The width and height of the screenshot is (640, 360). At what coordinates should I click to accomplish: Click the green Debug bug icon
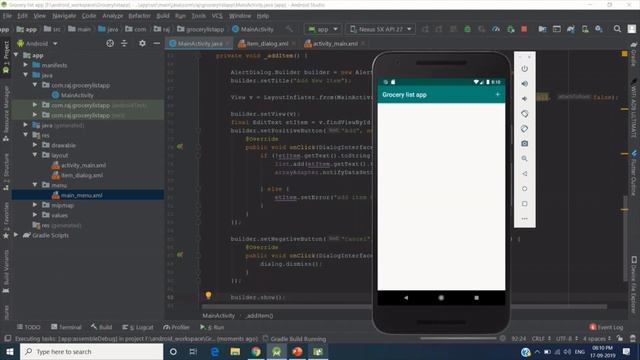click(x=467, y=29)
